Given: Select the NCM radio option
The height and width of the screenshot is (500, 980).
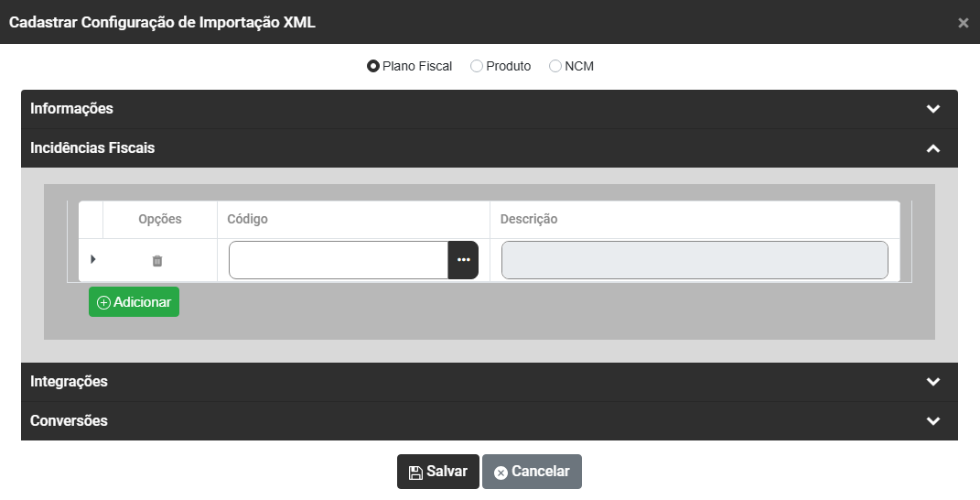Looking at the screenshot, I should pos(555,66).
